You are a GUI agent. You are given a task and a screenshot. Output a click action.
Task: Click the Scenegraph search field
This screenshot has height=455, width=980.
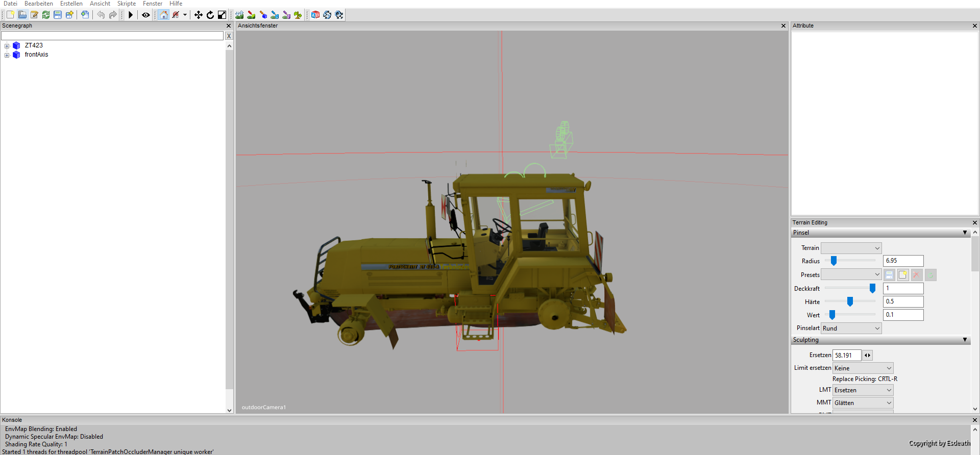point(112,36)
